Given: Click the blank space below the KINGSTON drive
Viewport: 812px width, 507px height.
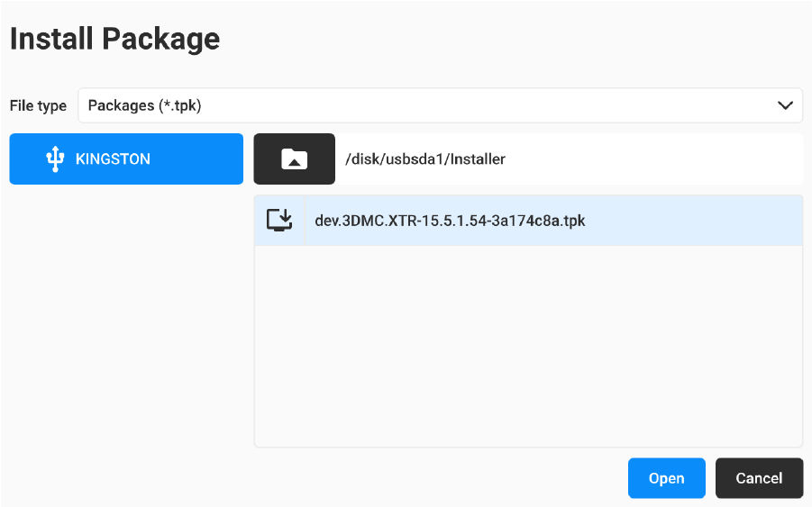Looking at the screenshot, I should (126, 315).
